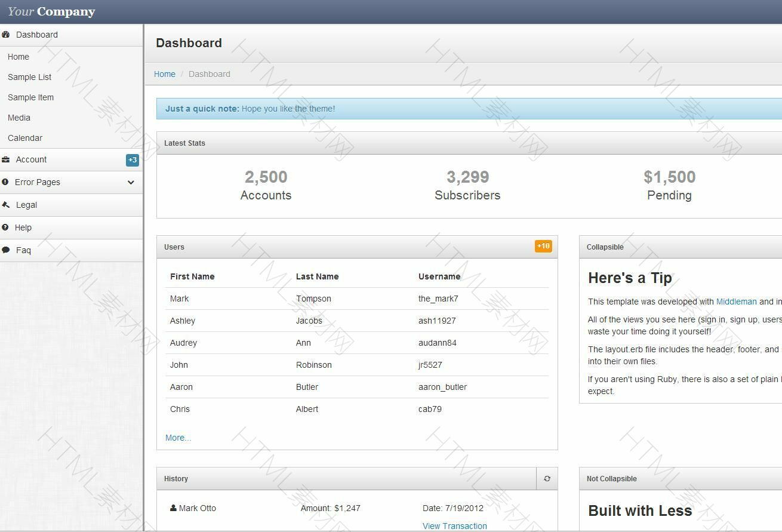Follow the Middleman link in tip

coord(736,302)
